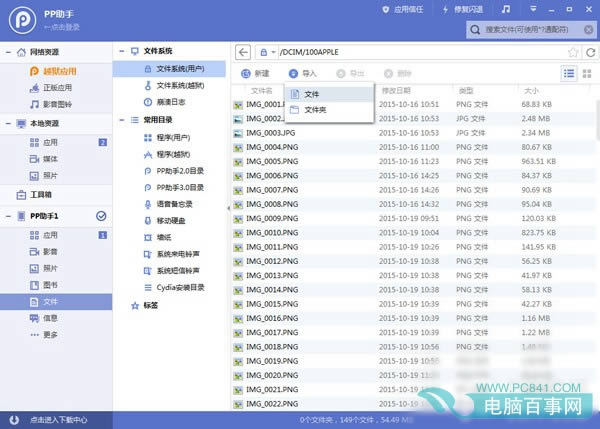Choose 文件夹 from the import menu

point(329,110)
